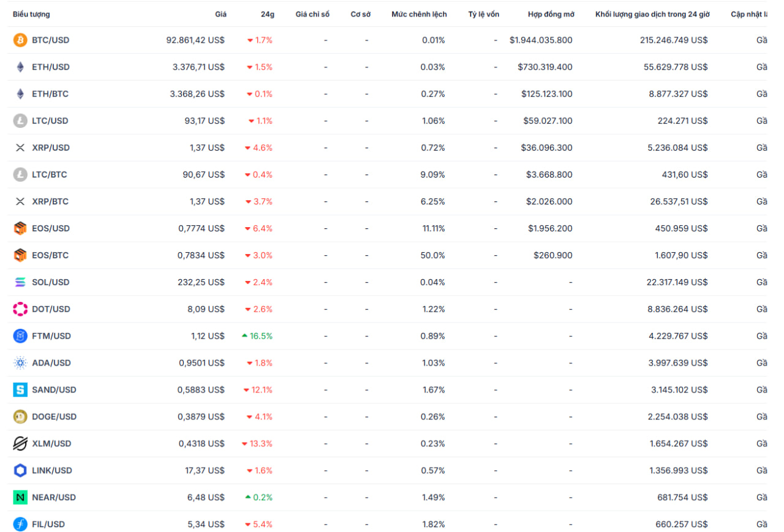
Task: Open the ETH/BTC pair link
Action: pos(50,94)
